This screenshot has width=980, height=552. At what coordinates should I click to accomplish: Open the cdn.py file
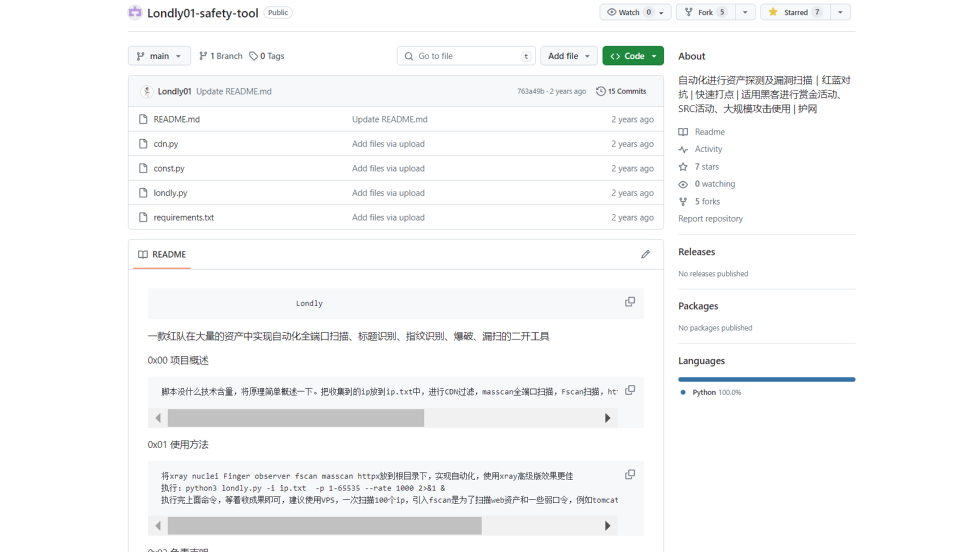pyautogui.click(x=166, y=144)
